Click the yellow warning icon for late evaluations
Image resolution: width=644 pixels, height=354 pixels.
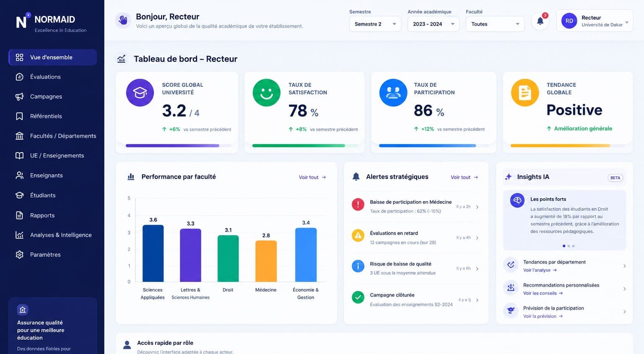coord(358,235)
